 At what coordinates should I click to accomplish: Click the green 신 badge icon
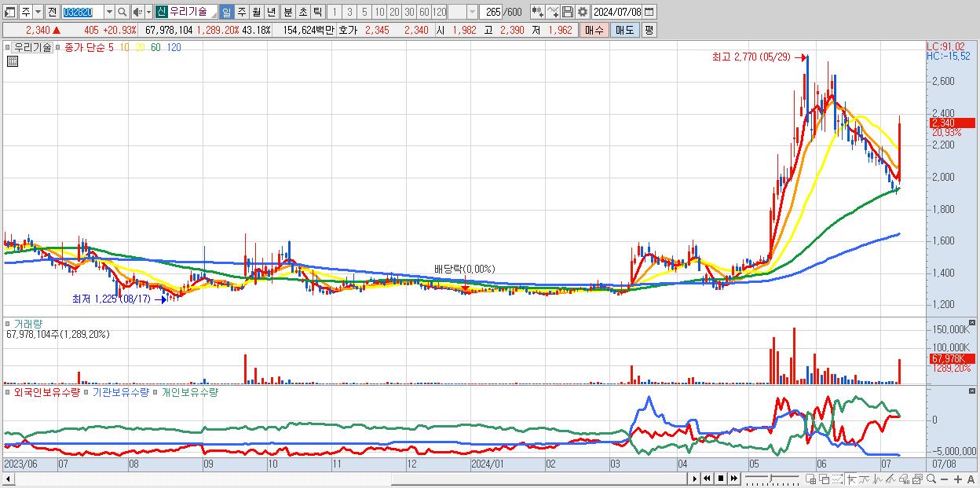pyautogui.click(x=161, y=12)
